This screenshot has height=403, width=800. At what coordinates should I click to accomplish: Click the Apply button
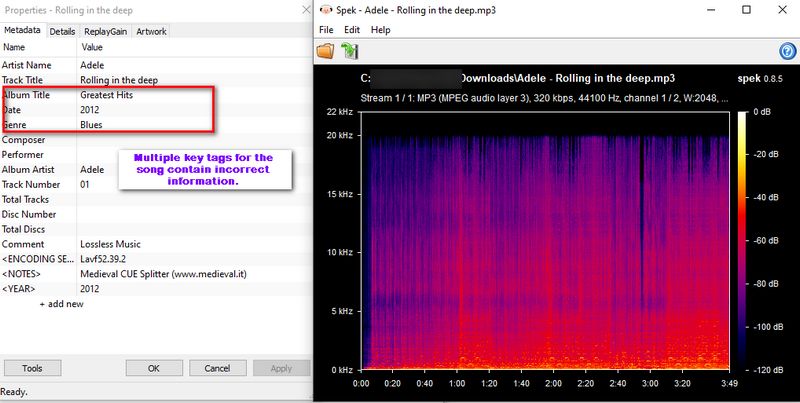click(x=281, y=368)
